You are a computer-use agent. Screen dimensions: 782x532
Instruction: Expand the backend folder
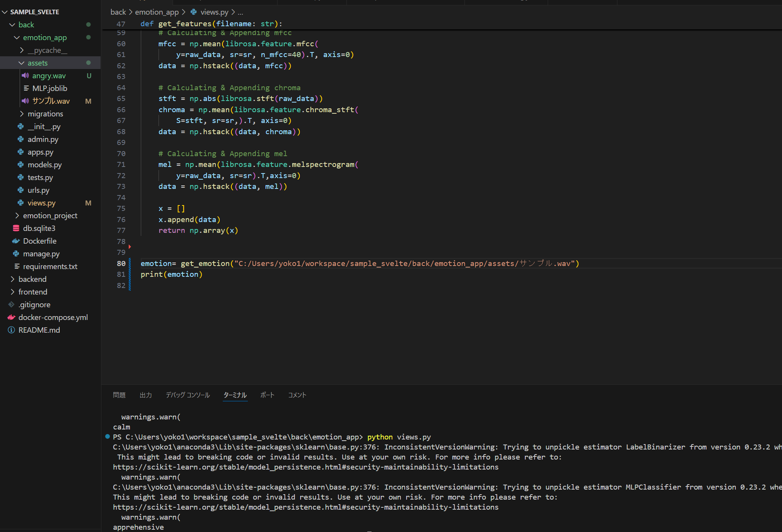pos(12,279)
